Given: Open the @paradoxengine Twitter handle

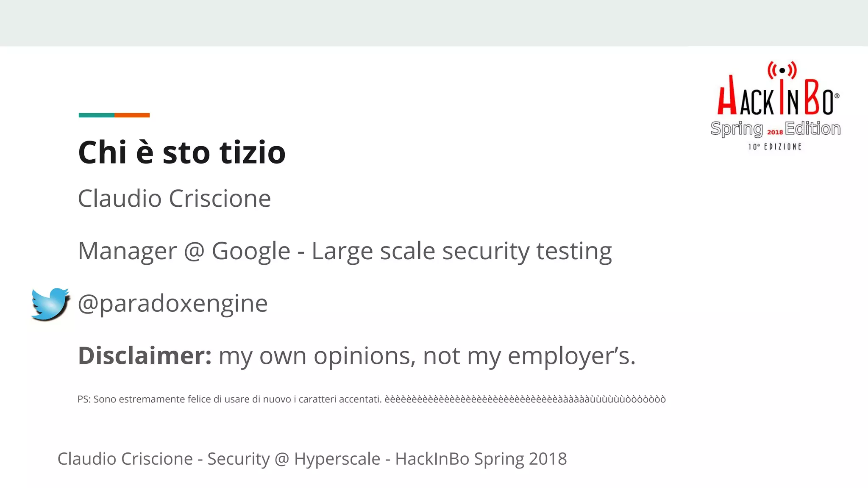Looking at the screenshot, I should [x=173, y=303].
